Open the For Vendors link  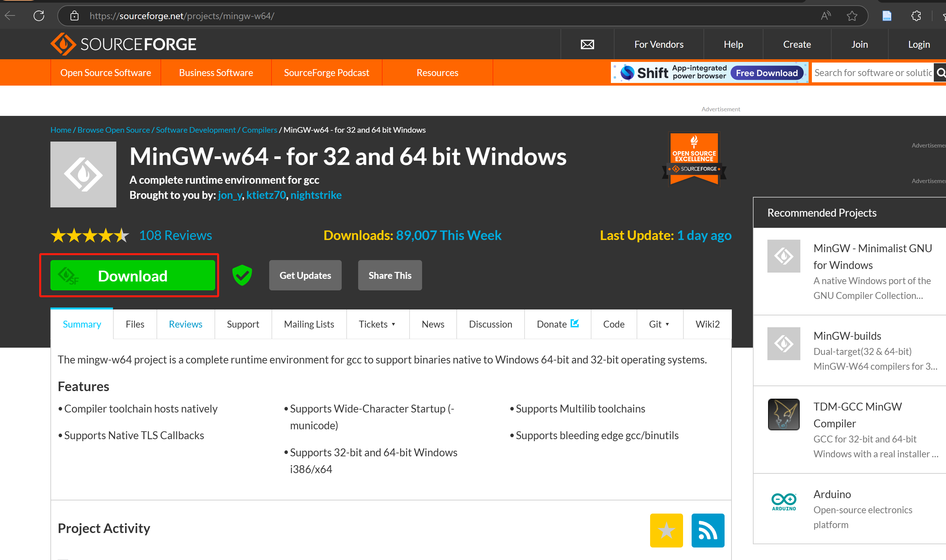point(659,44)
